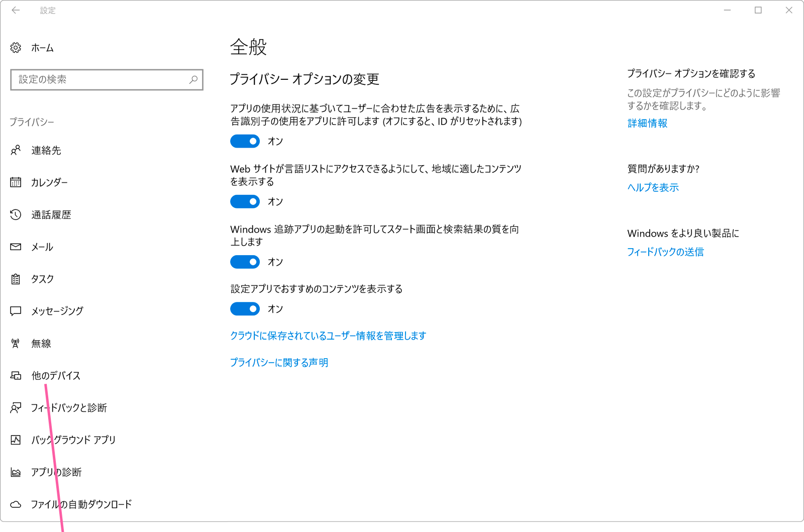Click the アプリの診断 chart icon
This screenshot has width=804, height=532.
pyautogui.click(x=16, y=472)
